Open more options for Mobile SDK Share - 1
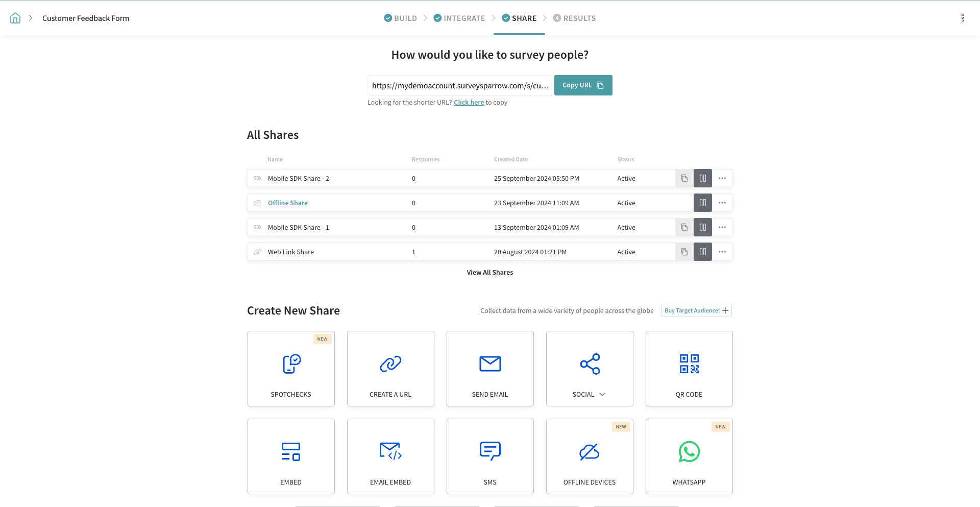Viewport: 980px width, 507px height. click(x=722, y=227)
